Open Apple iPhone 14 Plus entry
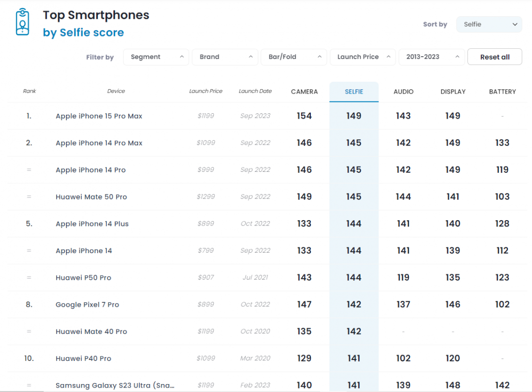The height and width of the screenshot is (392, 532). (x=92, y=224)
